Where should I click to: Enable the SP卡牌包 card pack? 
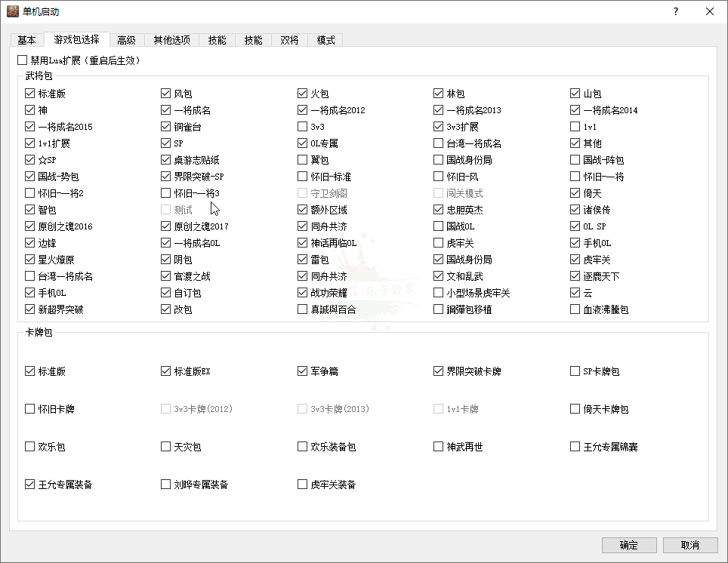(575, 371)
